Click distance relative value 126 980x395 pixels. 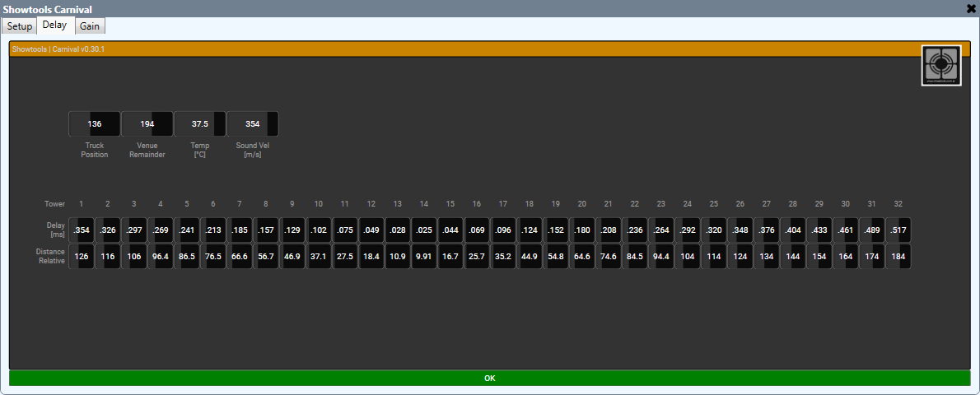[82, 256]
